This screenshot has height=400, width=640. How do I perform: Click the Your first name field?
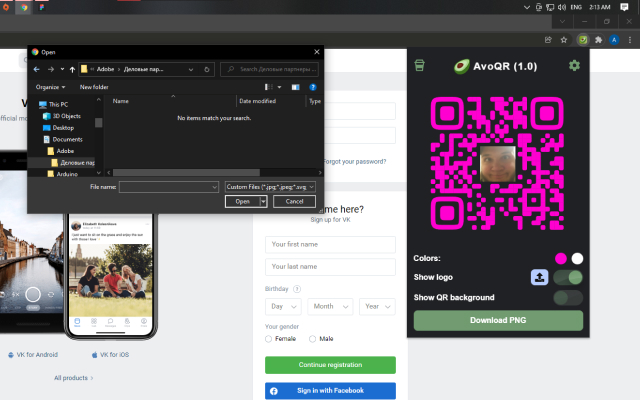pyautogui.click(x=330, y=244)
